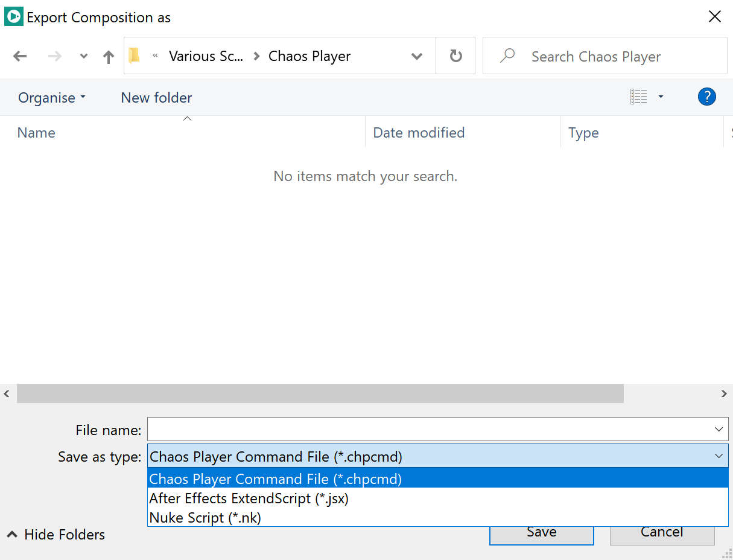
Task: Click the search magnifier icon
Action: pyautogui.click(x=507, y=56)
